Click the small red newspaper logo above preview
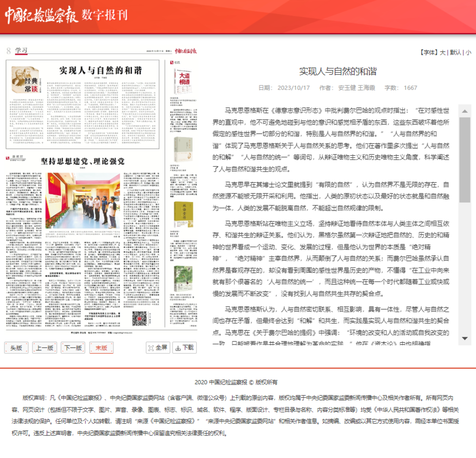The width and height of the screenshot is (476, 458). pyautogui.click(x=186, y=51)
